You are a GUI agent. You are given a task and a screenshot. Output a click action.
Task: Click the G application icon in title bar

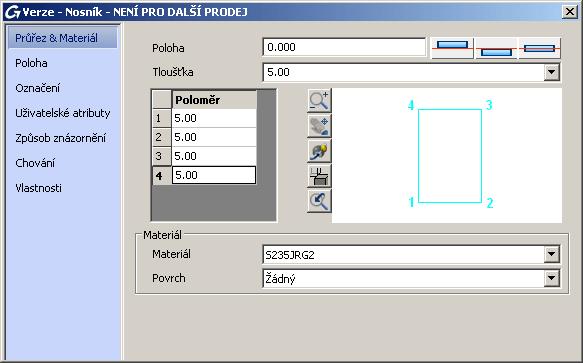(x=12, y=12)
